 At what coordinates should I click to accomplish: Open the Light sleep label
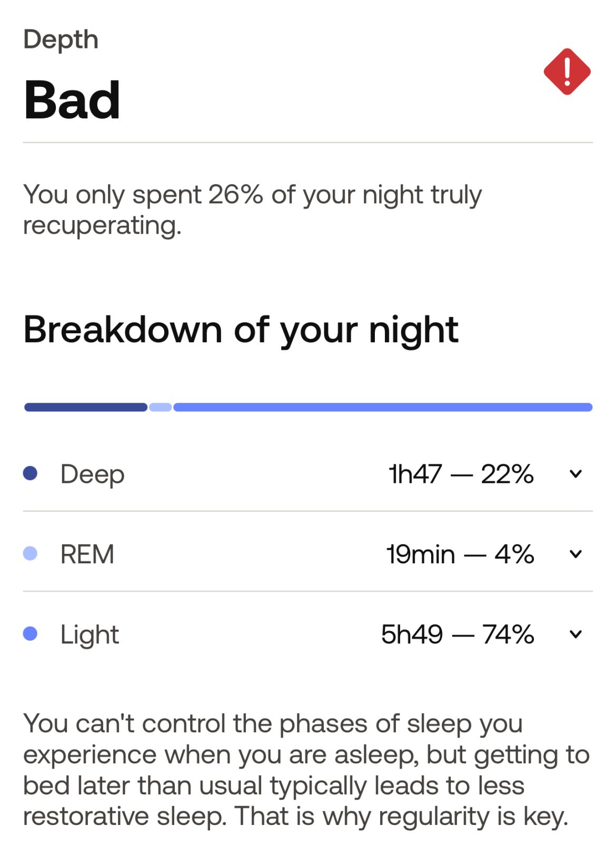[90, 634]
